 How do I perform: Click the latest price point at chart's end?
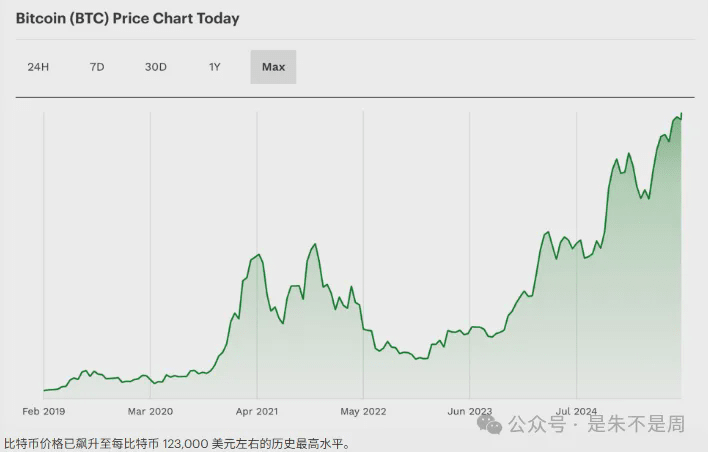coord(681,114)
